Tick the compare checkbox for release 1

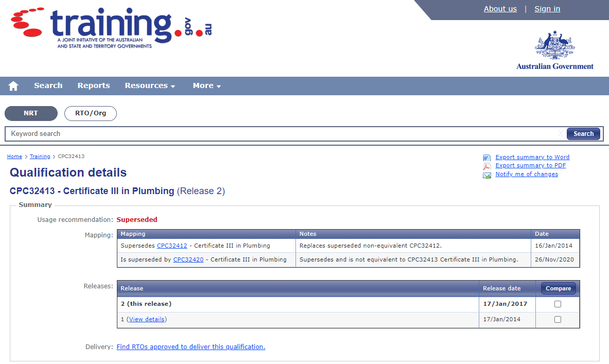558,319
